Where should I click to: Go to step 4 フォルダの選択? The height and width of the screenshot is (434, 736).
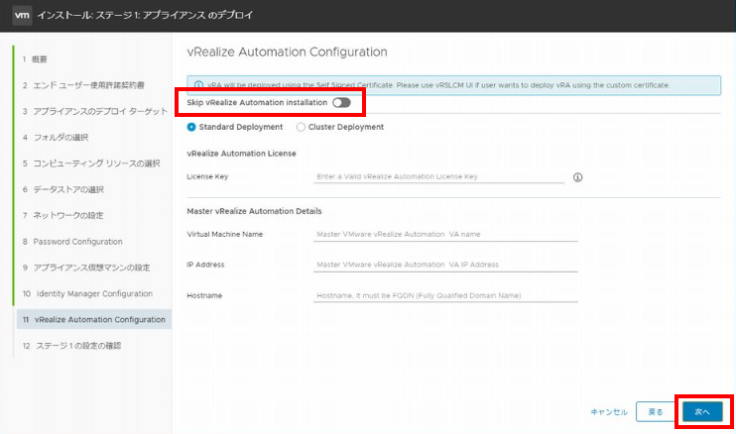[55, 137]
